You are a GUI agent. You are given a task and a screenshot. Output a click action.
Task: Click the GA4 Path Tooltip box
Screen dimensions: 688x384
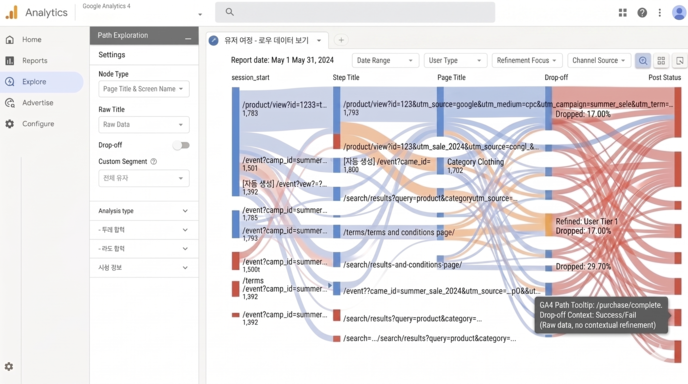click(601, 315)
